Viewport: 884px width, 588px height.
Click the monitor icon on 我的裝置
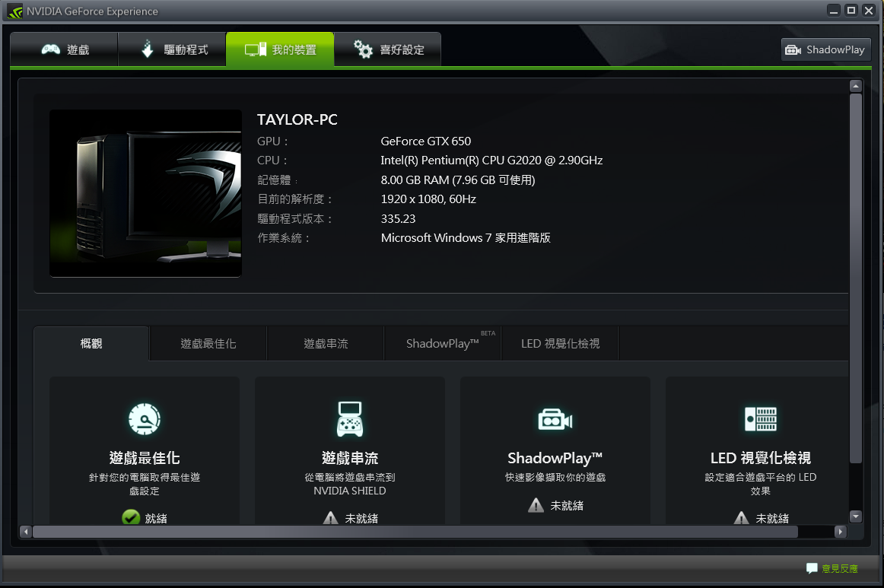click(x=256, y=49)
